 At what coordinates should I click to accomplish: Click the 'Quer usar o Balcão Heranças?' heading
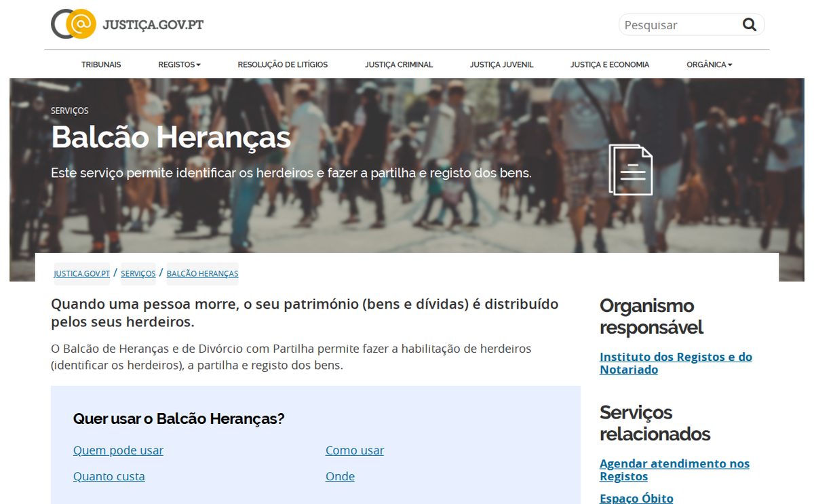(178, 419)
